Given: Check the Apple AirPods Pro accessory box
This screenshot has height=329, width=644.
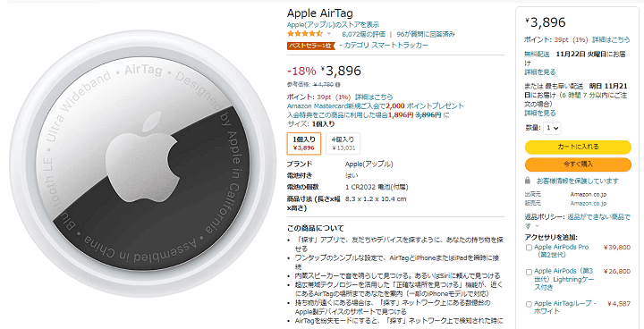Looking at the screenshot, I should coord(529,248).
